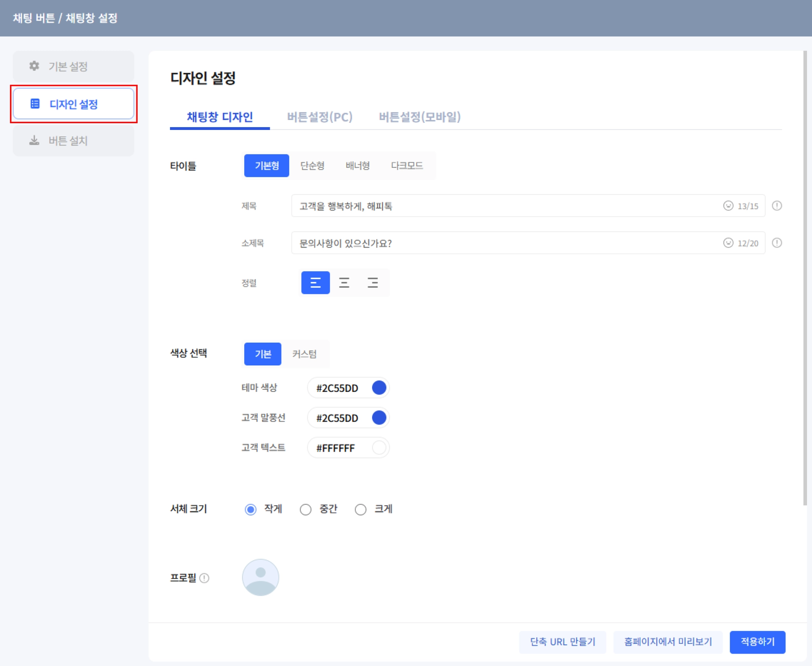The height and width of the screenshot is (666, 812).
Task: Click info icon beside 제목 field
Action: (x=777, y=206)
